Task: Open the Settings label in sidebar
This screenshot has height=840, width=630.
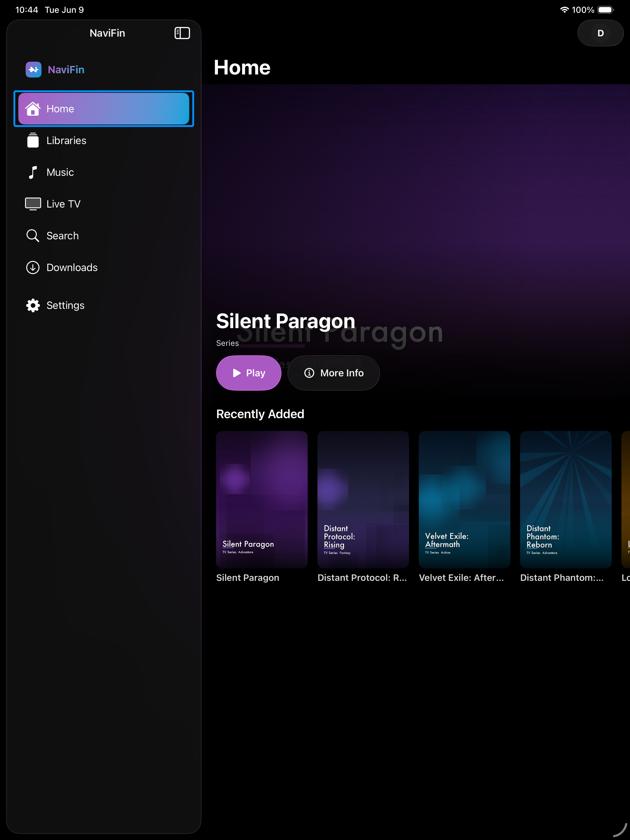Action: click(x=65, y=305)
